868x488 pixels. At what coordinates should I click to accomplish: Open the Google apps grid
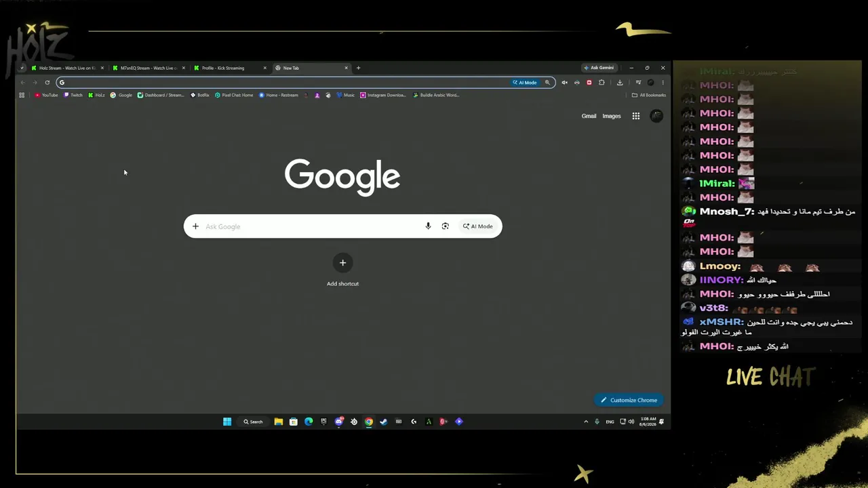636,116
